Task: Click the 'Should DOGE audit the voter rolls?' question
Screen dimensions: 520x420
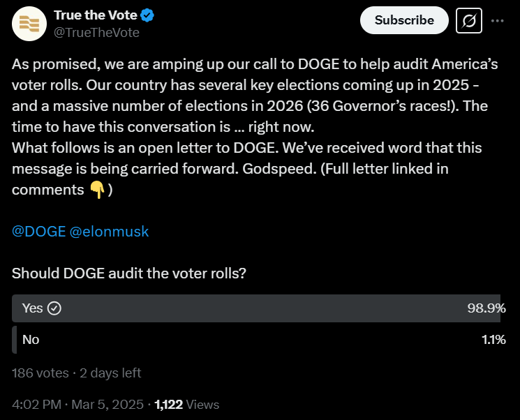Action: [x=128, y=273]
